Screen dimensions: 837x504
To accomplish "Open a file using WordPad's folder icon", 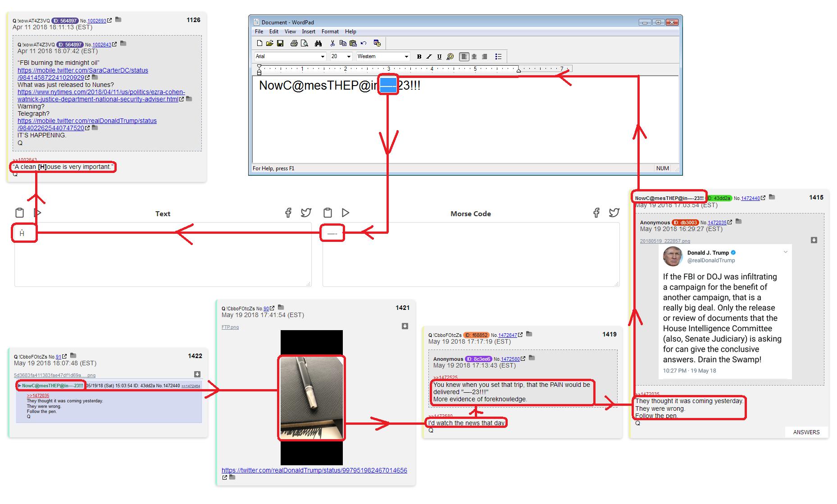I will (269, 43).
